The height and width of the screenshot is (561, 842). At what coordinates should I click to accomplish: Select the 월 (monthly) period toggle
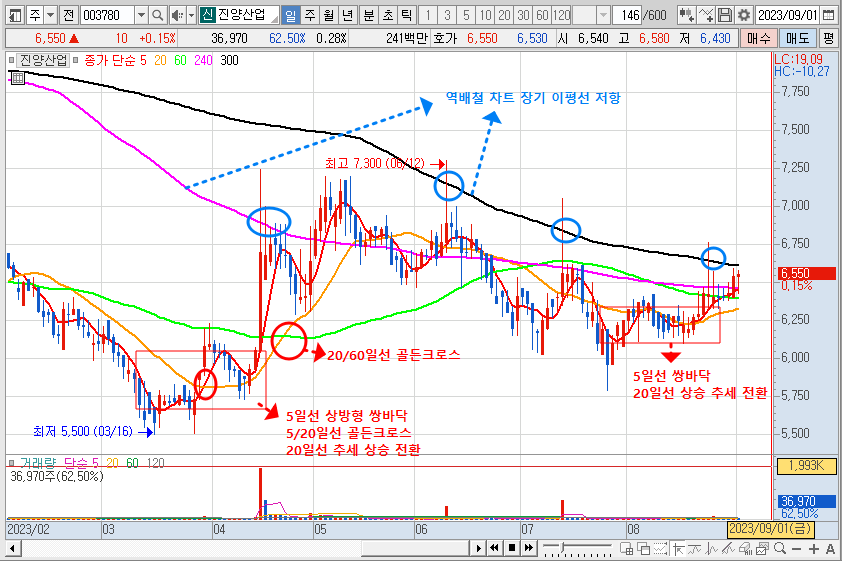pyautogui.click(x=329, y=15)
